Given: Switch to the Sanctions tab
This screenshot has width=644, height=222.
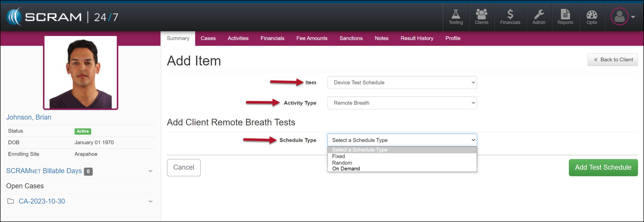Looking at the screenshot, I should pos(351,38).
